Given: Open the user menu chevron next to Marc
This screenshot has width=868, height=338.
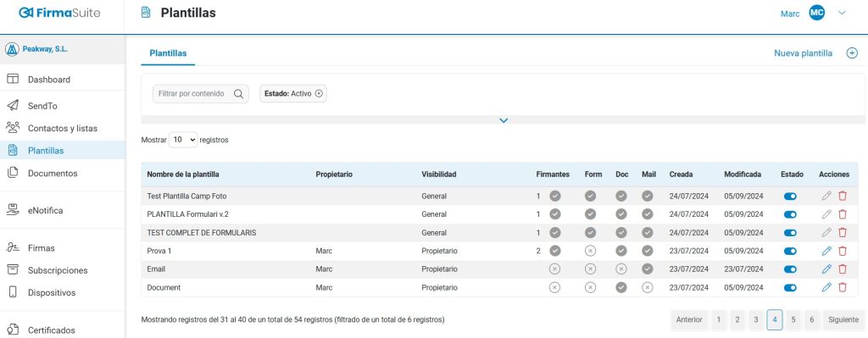Looking at the screenshot, I should coord(842,14).
